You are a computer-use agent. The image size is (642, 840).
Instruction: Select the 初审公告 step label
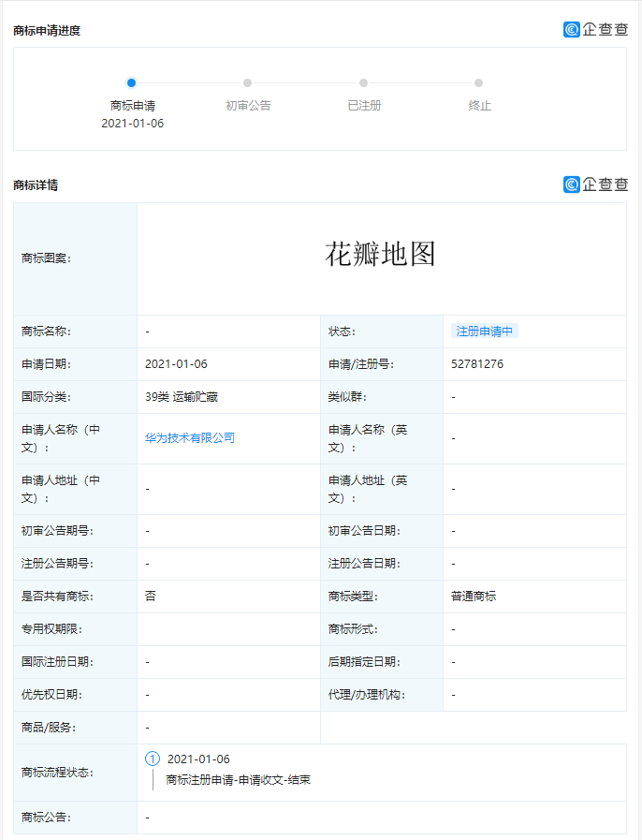tap(248, 106)
